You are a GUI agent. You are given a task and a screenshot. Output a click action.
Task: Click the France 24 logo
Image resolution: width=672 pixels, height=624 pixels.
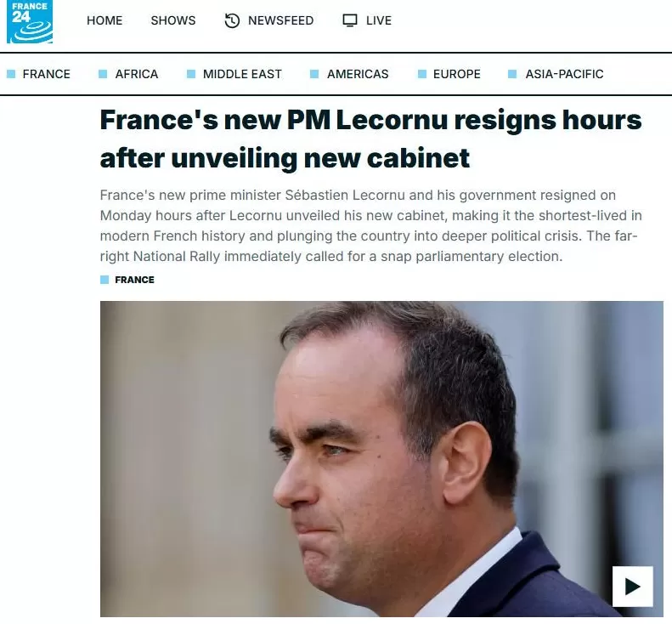point(30,21)
